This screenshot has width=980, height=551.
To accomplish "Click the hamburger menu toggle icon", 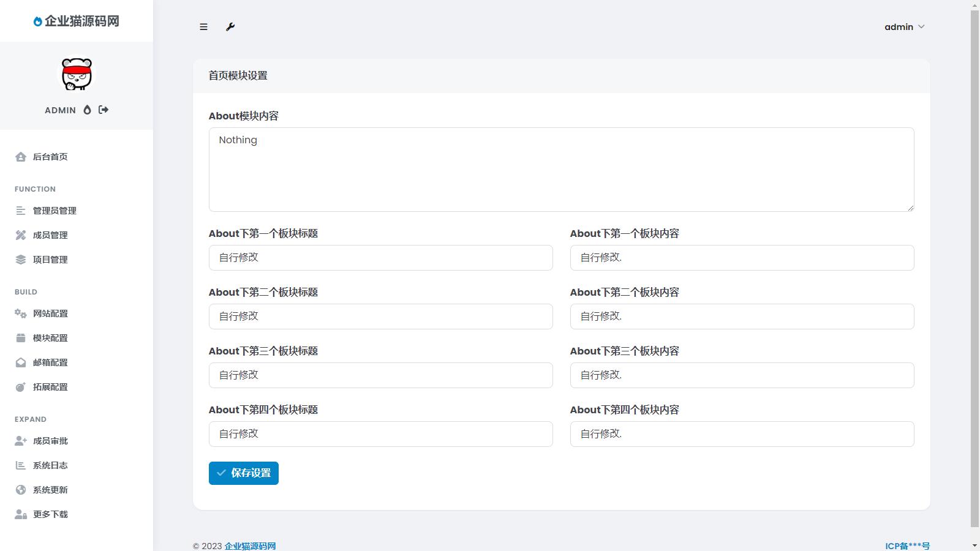I will click(x=203, y=27).
